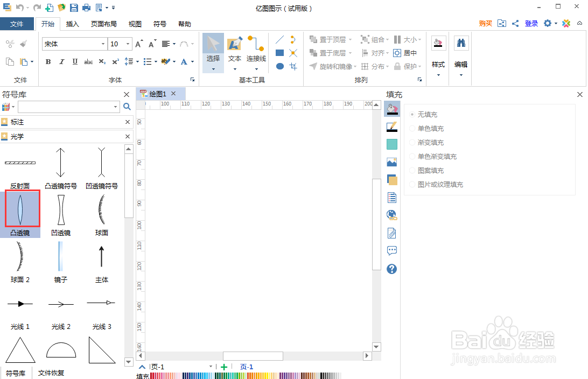The width and height of the screenshot is (588, 379).
Task: Switch to the 视图 view tab
Action: [x=135, y=24]
